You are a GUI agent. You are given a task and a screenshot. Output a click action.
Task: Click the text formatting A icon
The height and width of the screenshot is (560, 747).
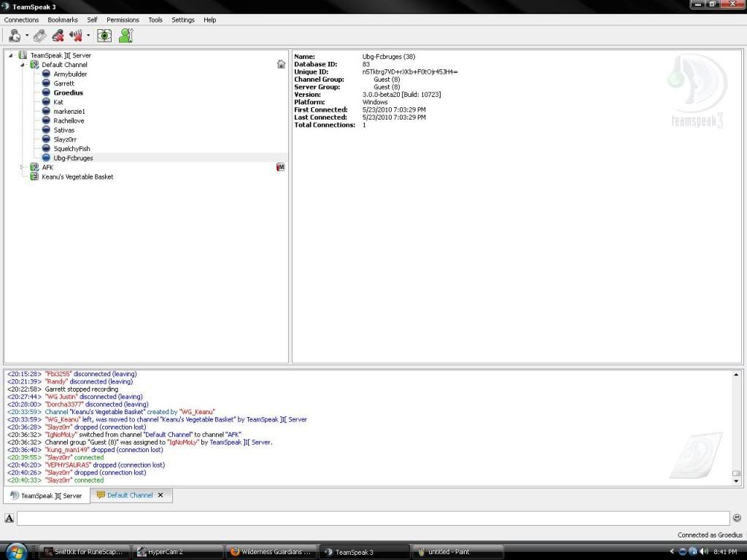[x=9, y=518]
